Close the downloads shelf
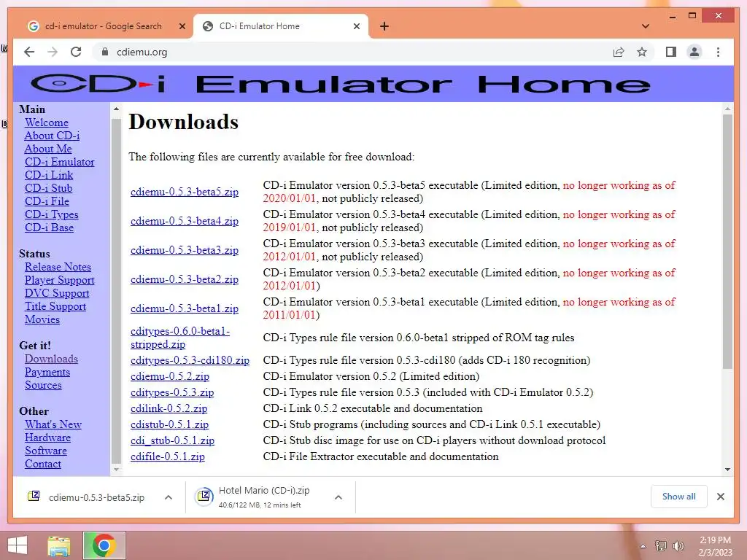This screenshot has height=560, width=747. point(720,497)
